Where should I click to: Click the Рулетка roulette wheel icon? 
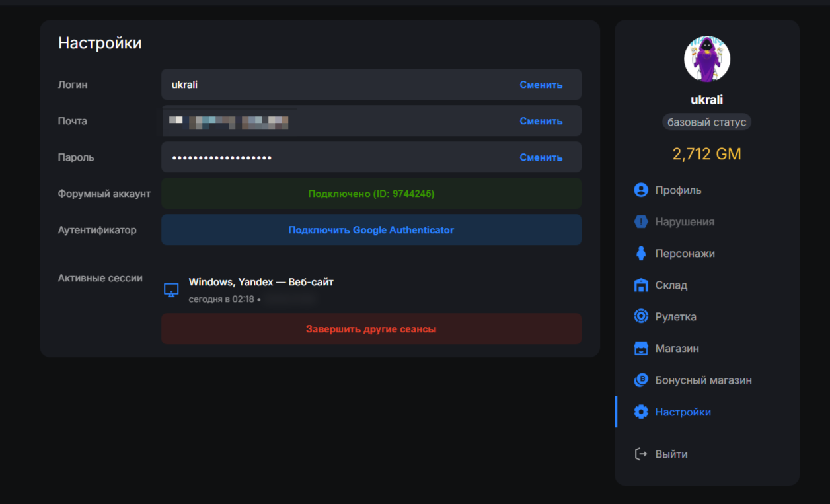[640, 317]
